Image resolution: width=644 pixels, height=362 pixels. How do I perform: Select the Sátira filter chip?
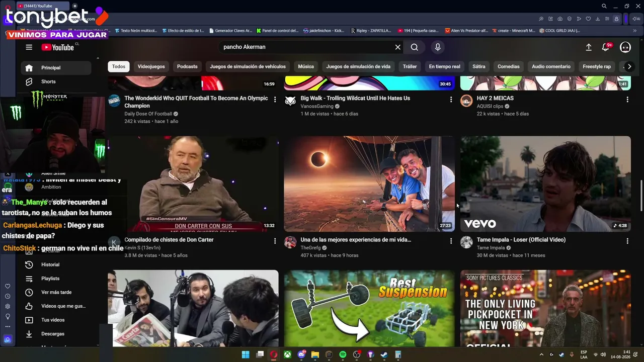479,66
